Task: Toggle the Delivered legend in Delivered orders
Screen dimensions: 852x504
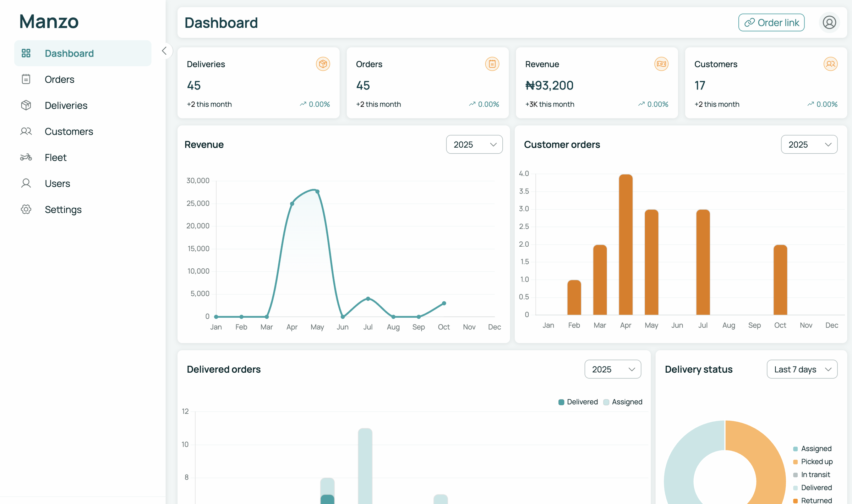Action: [x=578, y=402]
